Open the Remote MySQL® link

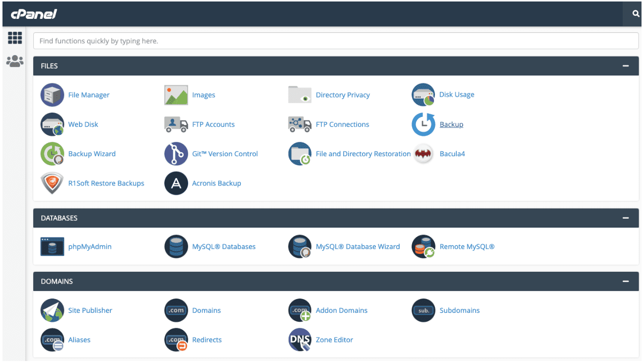467,246
